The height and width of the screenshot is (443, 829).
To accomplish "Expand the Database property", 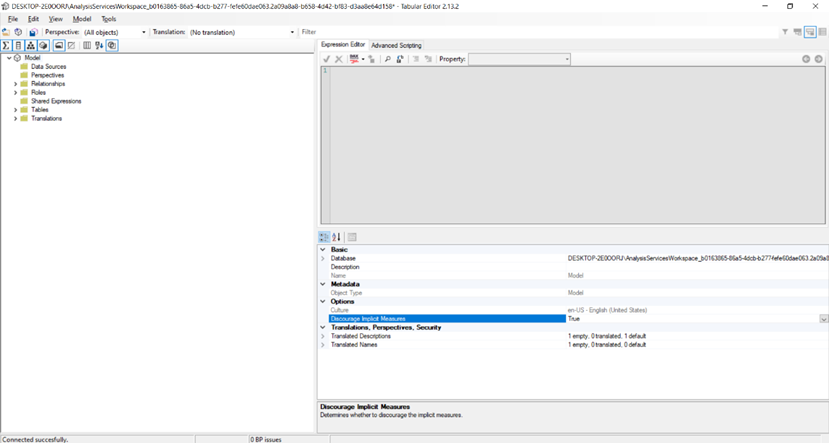I will (323, 259).
